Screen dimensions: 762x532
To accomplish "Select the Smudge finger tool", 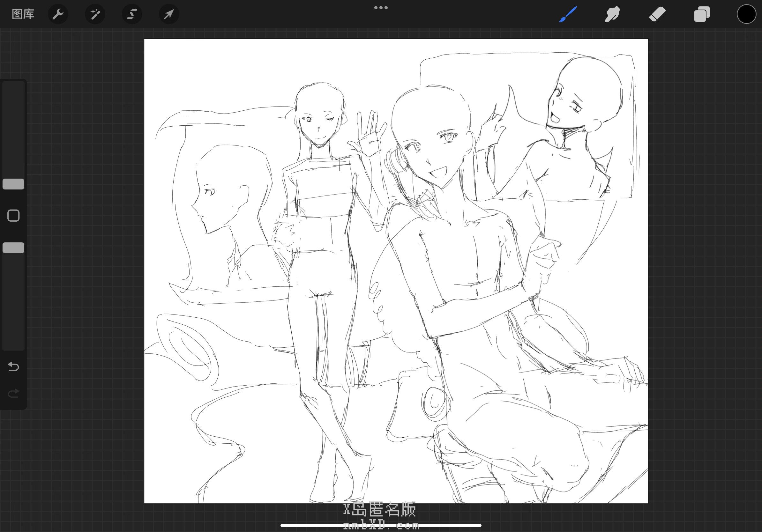I will point(612,14).
